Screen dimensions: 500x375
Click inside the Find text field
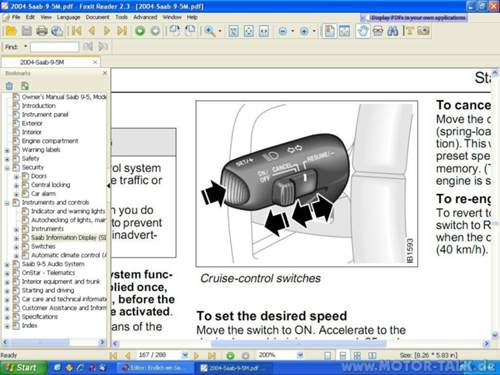[x=55, y=47]
